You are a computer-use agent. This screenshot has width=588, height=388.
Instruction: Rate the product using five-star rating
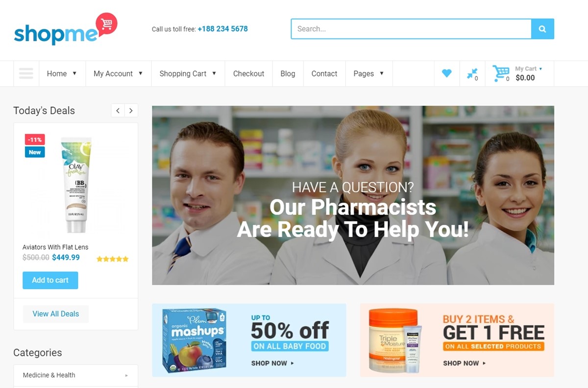[x=113, y=259]
